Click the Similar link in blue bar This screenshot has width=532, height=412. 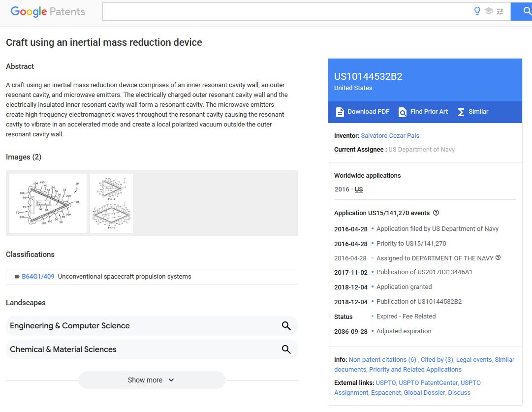[478, 112]
